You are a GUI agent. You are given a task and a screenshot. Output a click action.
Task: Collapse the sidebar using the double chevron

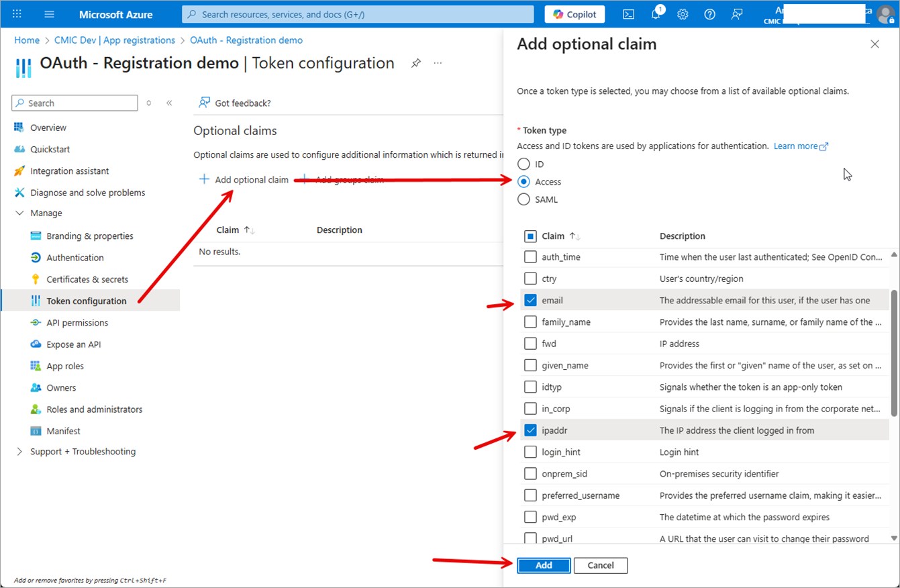(x=169, y=103)
